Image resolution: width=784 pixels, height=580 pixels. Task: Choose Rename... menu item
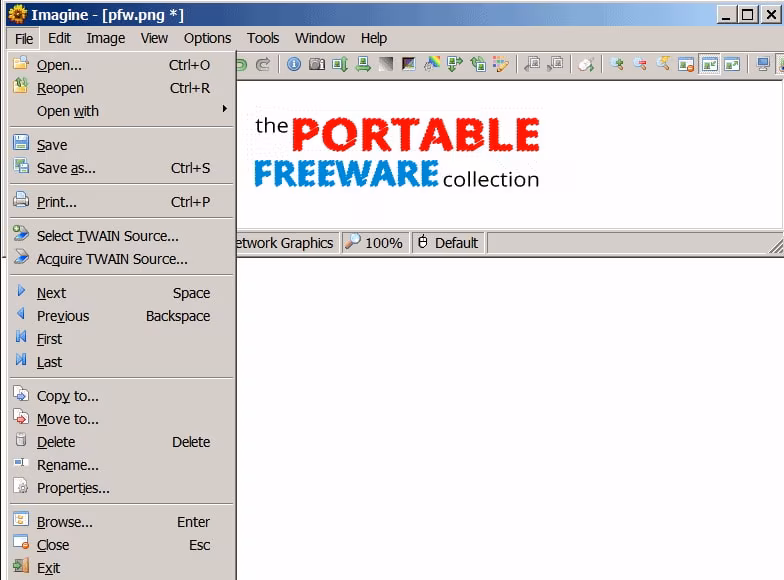pyautogui.click(x=122, y=465)
